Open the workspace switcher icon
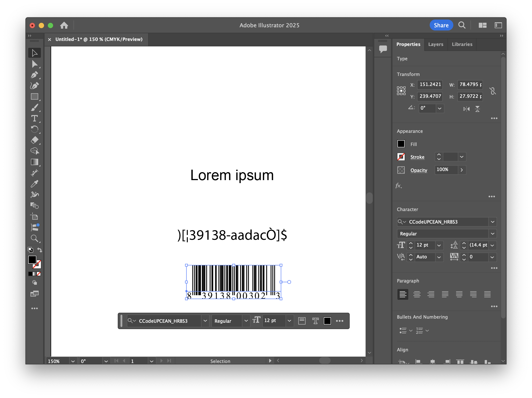 tap(498, 25)
